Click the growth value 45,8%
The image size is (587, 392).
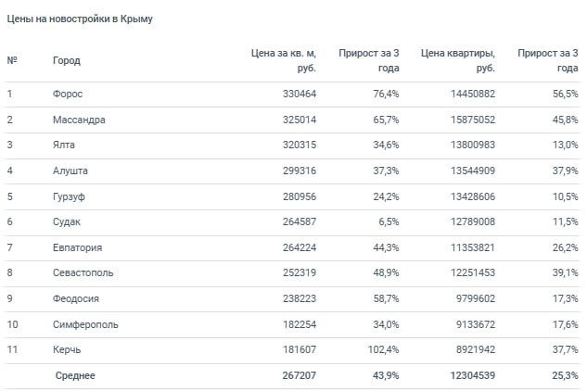pos(566,120)
